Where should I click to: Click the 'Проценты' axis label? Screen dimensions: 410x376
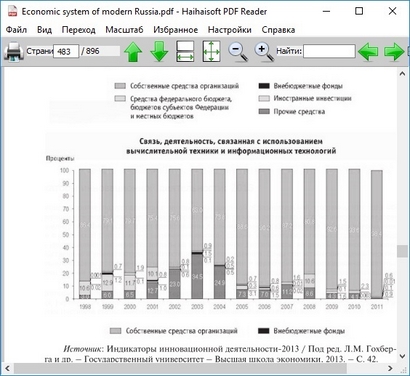pos(60,158)
